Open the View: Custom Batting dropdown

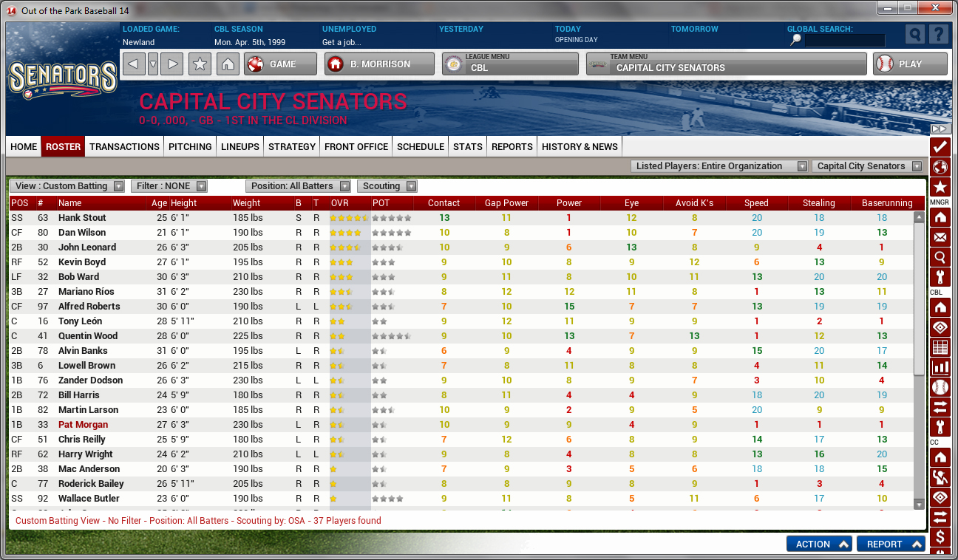(x=68, y=186)
